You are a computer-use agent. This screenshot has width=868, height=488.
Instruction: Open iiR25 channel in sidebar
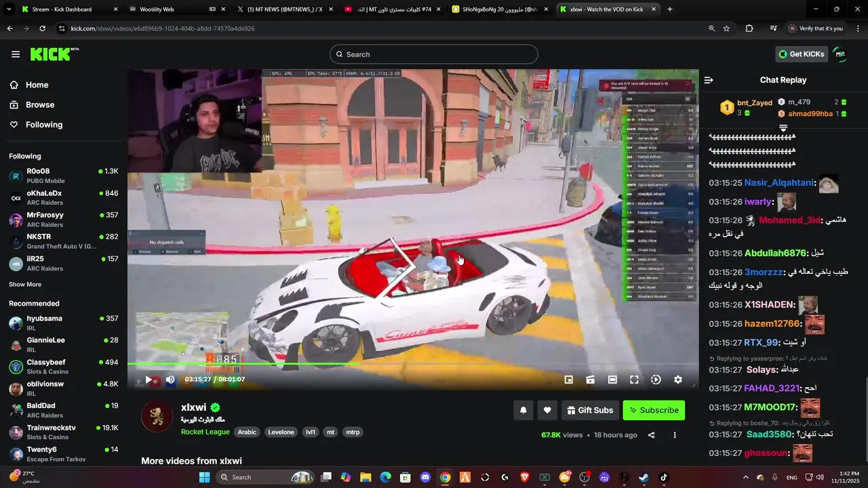(x=64, y=263)
